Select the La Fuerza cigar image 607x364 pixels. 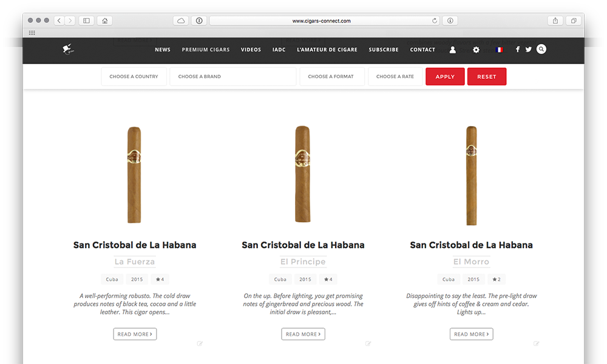click(x=134, y=175)
